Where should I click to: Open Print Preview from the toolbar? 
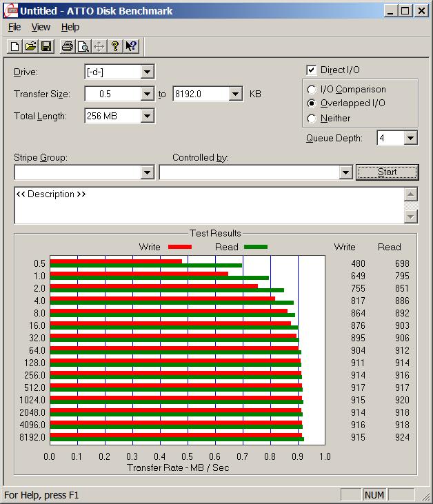(83, 46)
